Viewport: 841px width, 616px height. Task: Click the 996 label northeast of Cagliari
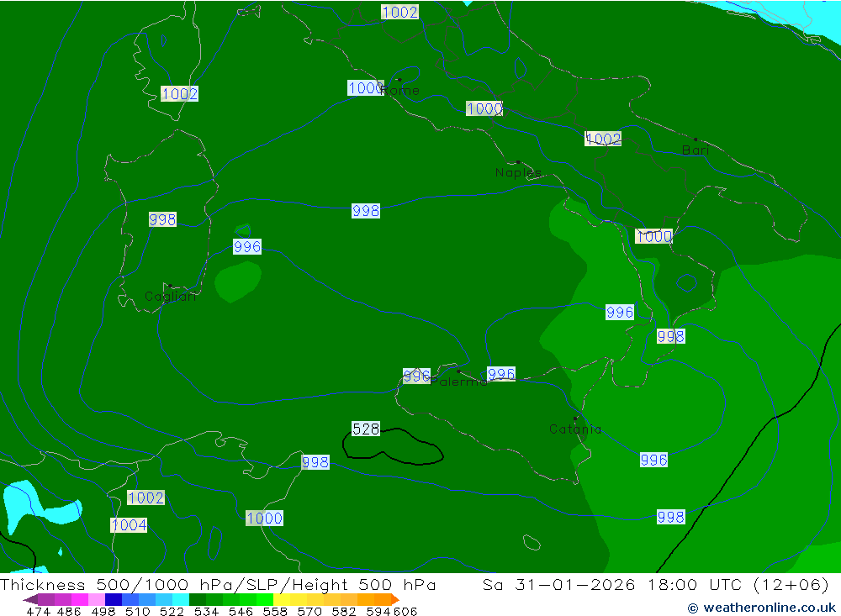pos(247,246)
